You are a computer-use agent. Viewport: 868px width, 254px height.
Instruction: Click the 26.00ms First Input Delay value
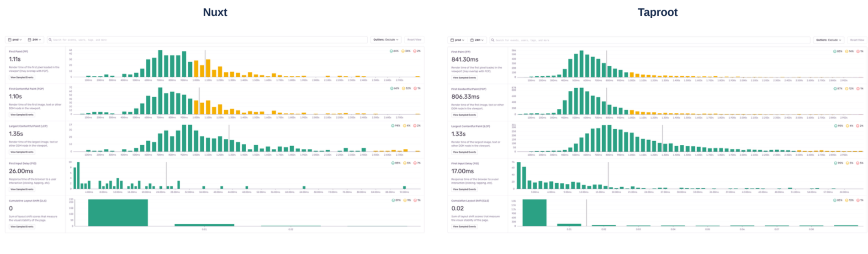21,171
